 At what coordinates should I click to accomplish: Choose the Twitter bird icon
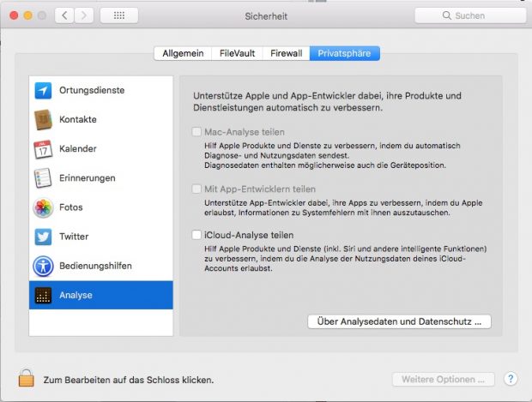43,237
